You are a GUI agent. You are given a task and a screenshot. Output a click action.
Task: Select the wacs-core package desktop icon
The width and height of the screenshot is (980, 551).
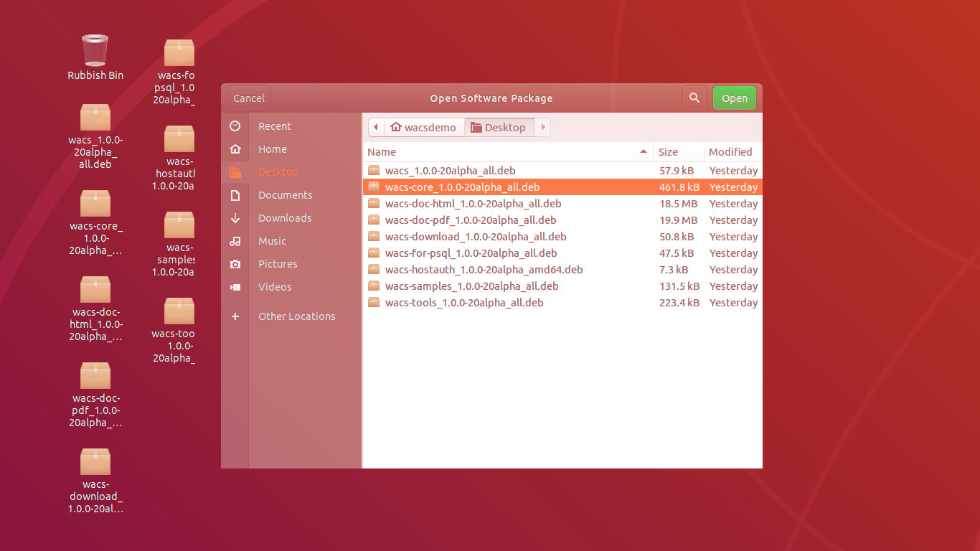click(x=95, y=222)
